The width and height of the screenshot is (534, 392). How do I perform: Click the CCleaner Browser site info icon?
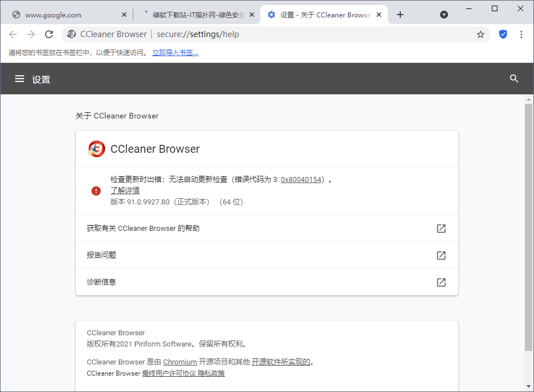coord(71,34)
